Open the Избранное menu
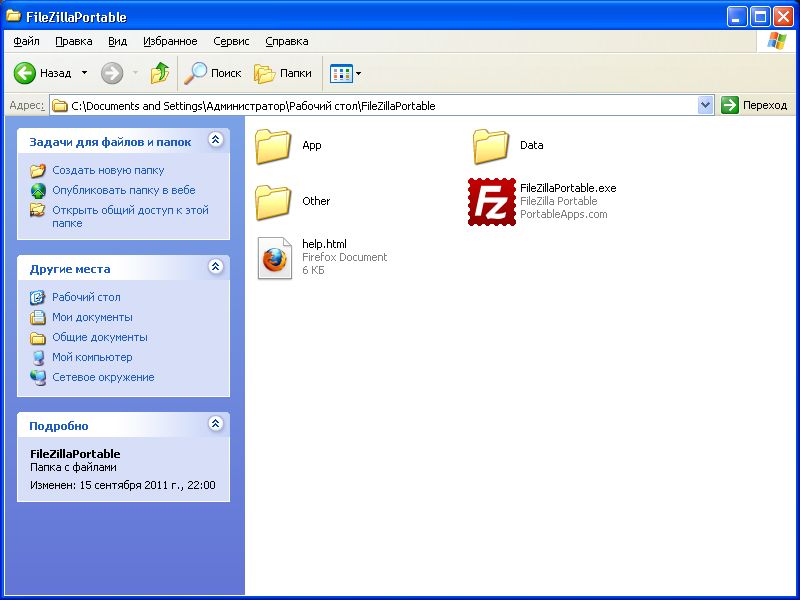The height and width of the screenshot is (600, 800). [170, 41]
